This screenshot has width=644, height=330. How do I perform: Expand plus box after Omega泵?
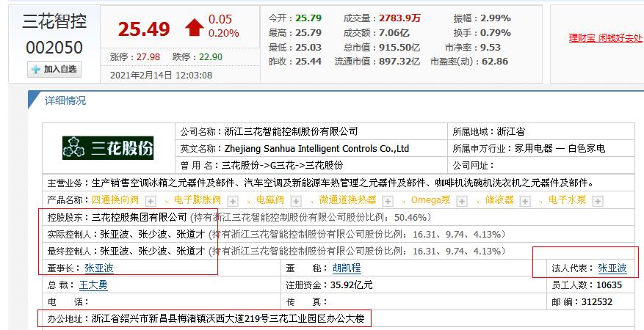point(462,201)
